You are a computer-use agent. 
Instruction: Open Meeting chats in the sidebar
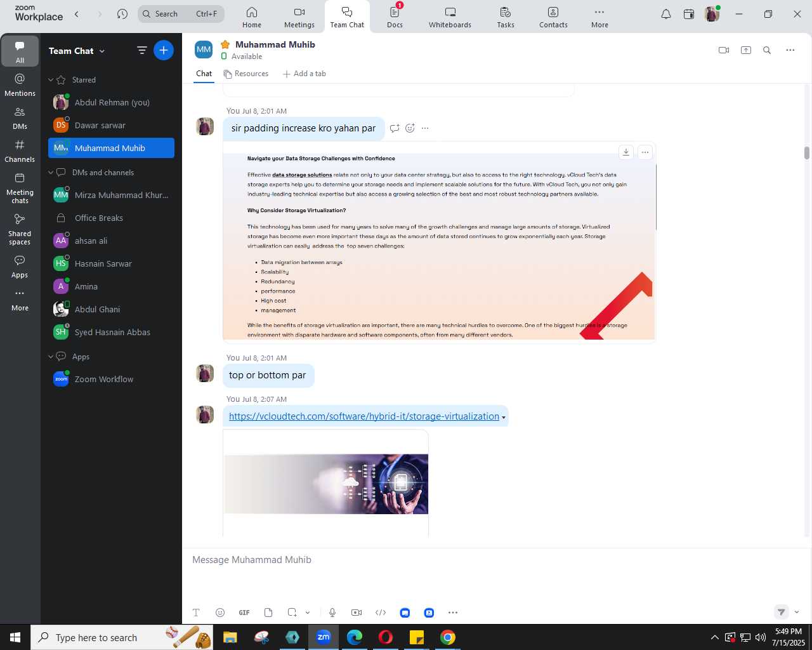tap(20, 188)
